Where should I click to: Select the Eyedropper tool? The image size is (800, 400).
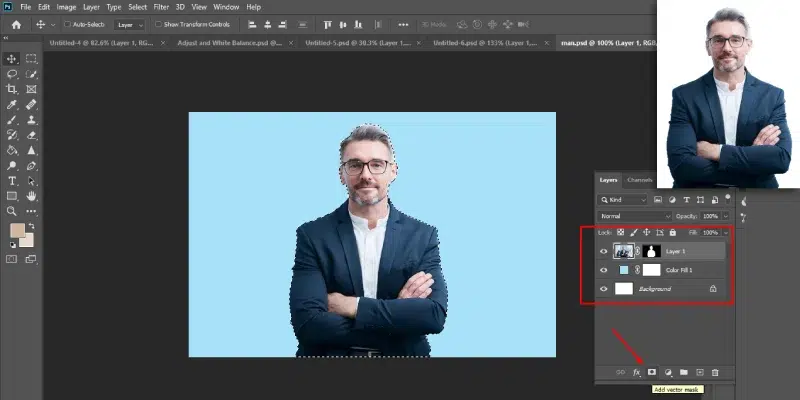12,105
